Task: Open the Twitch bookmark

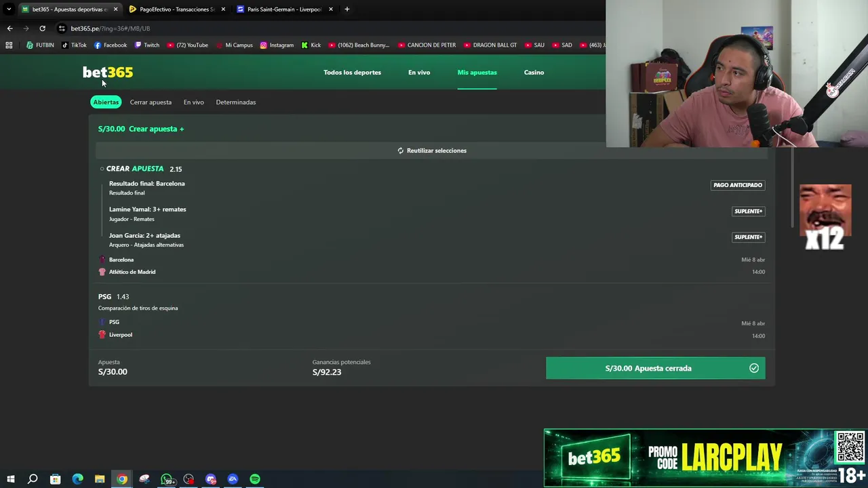Action: [x=147, y=45]
